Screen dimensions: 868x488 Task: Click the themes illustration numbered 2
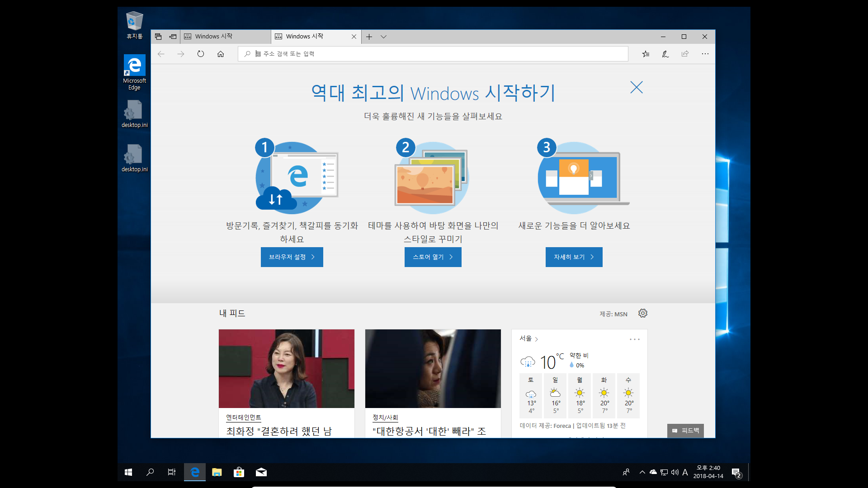point(432,177)
